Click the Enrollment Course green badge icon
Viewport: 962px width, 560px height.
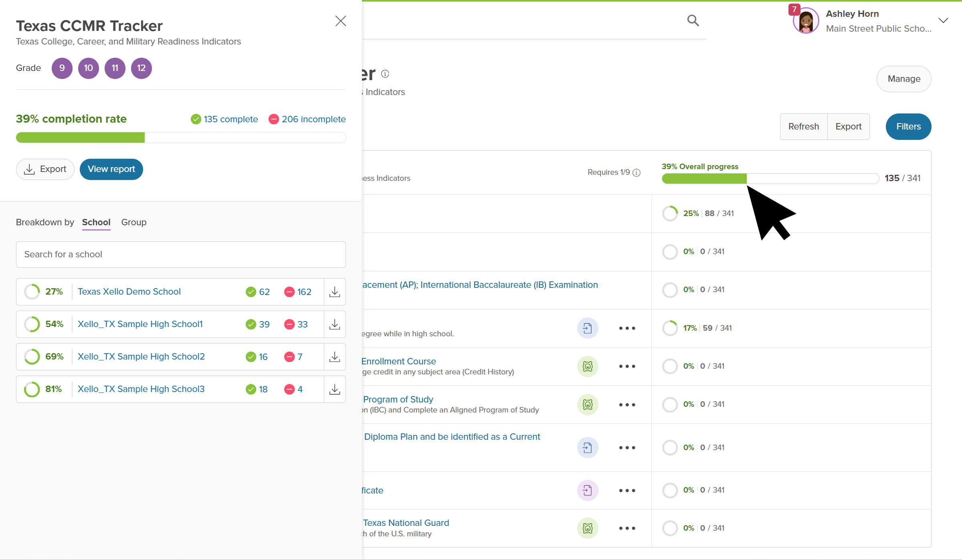(588, 366)
